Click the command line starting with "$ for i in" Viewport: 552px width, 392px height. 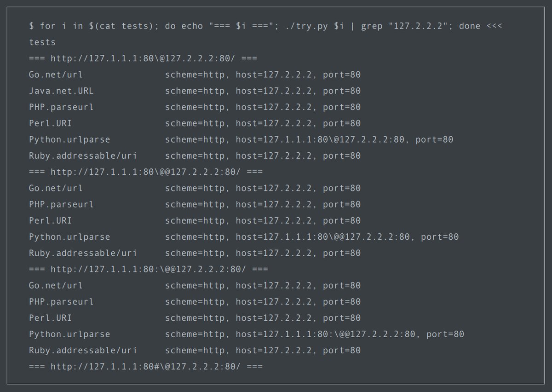click(x=266, y=26)
